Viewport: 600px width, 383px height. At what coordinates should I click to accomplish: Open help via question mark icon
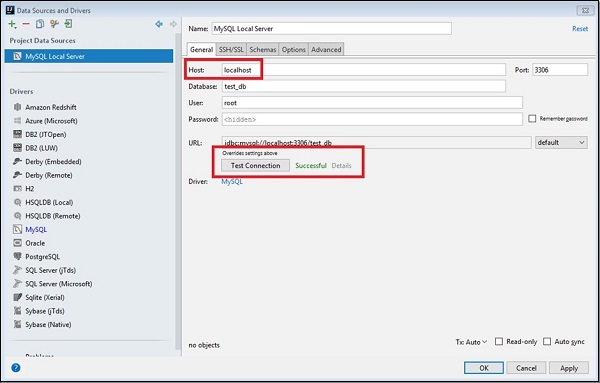[16, 368]
